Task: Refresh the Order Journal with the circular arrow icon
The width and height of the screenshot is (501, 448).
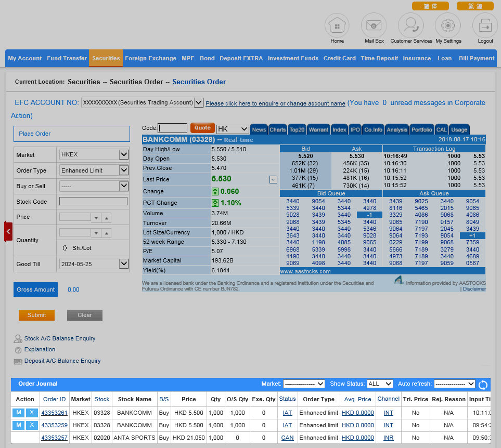Action: tap(483, 385)
